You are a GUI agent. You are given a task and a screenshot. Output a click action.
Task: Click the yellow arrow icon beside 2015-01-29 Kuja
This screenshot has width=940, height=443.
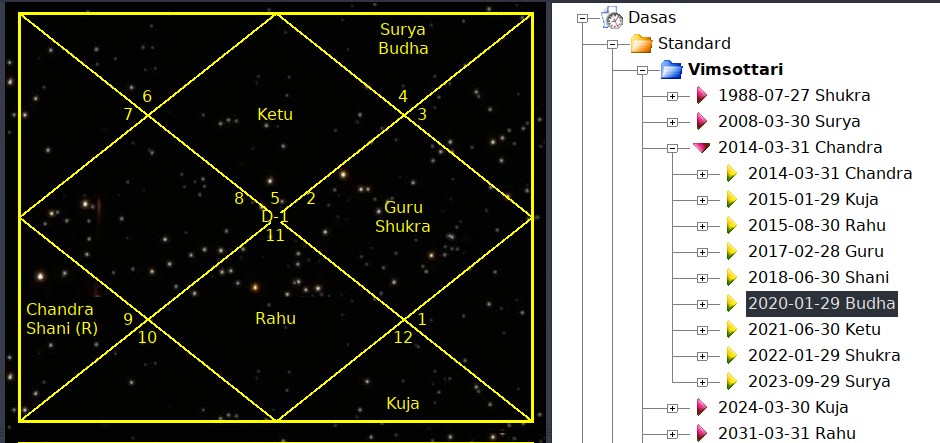pos(732,199)
